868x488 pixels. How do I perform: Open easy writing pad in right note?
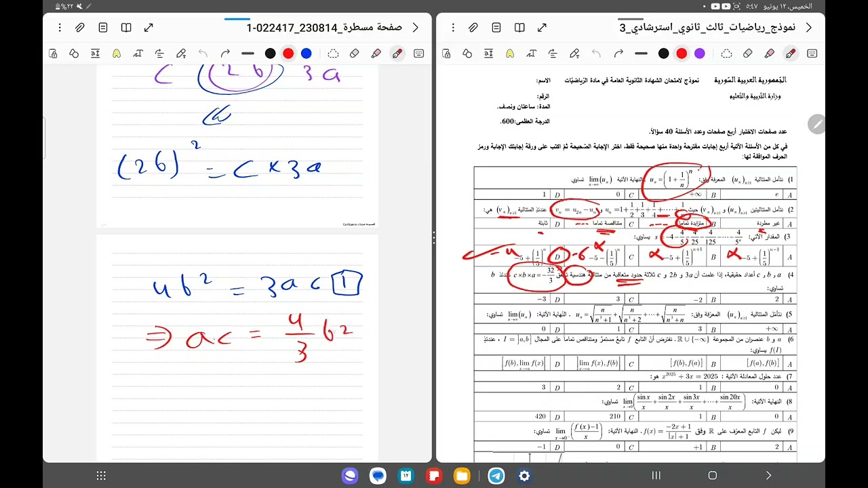[x=488, y=54]
